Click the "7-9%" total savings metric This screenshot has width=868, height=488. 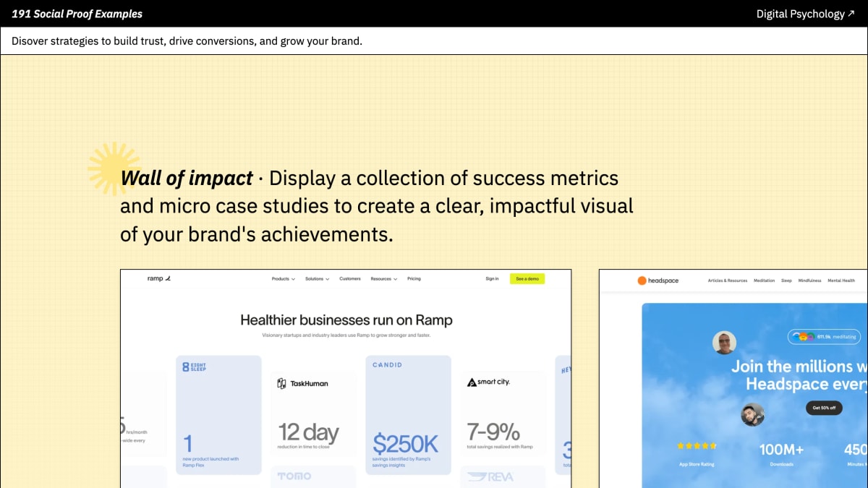pyautogui.click(x=493, y=432)
